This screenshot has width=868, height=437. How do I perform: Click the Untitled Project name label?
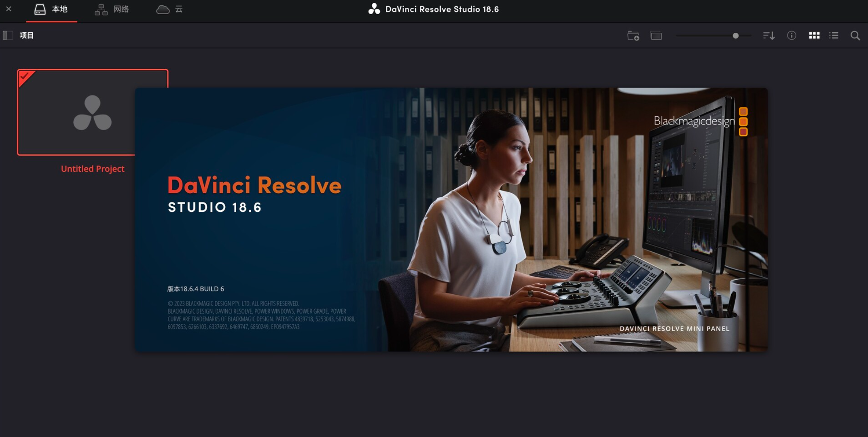pos(93,169)
